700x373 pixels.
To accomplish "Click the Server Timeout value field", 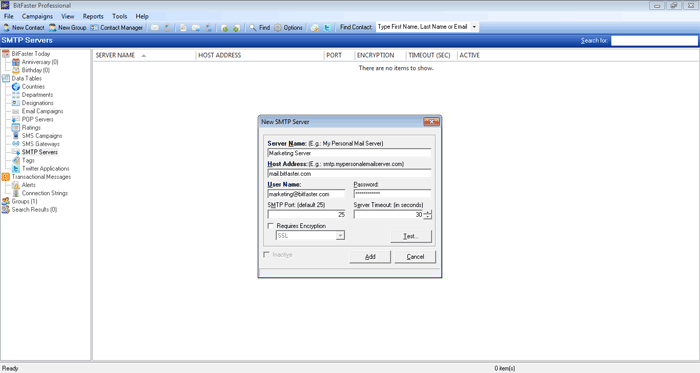I will pos(388,215).
